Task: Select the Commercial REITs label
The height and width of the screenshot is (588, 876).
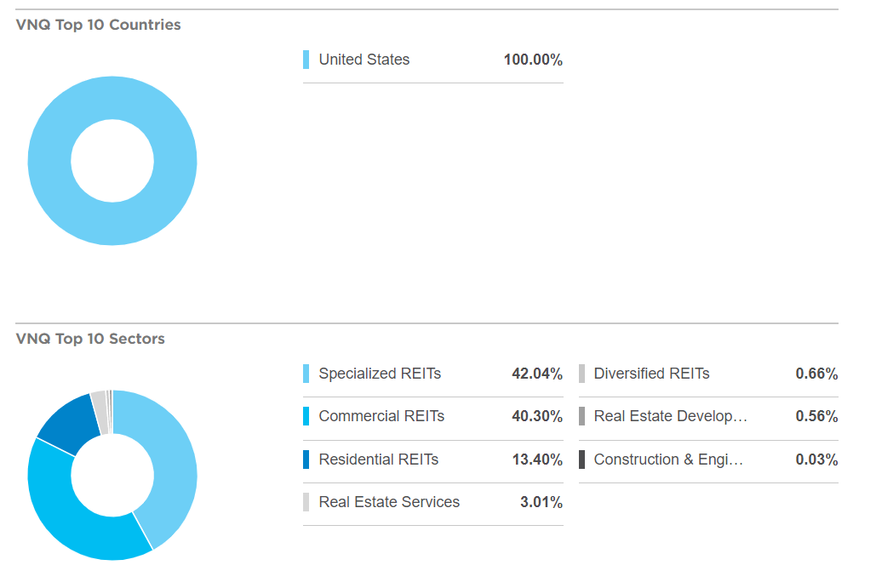Action: click(x=381, y=416)
